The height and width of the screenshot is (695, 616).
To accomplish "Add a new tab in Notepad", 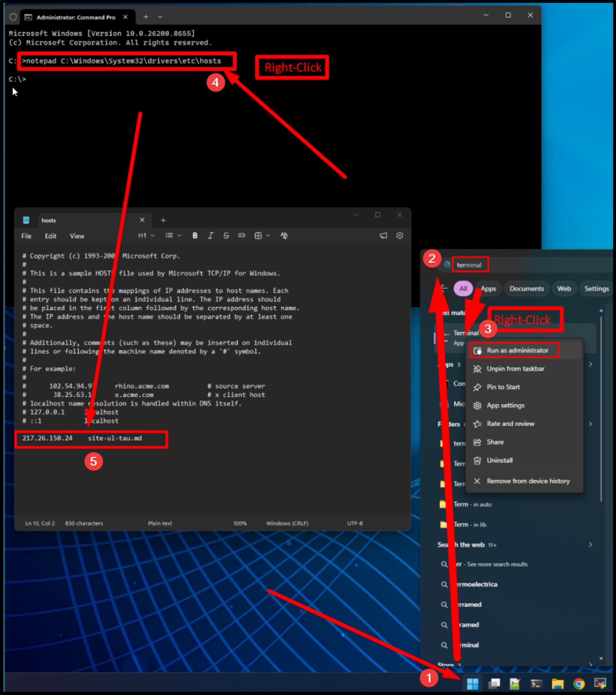I will (163, 220).
